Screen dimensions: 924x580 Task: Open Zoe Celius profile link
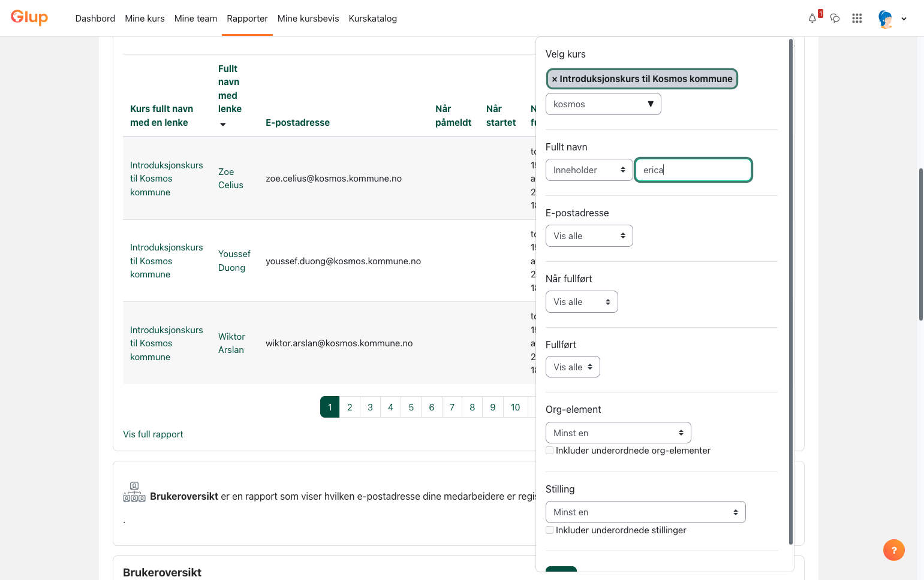tap(231, 179)
